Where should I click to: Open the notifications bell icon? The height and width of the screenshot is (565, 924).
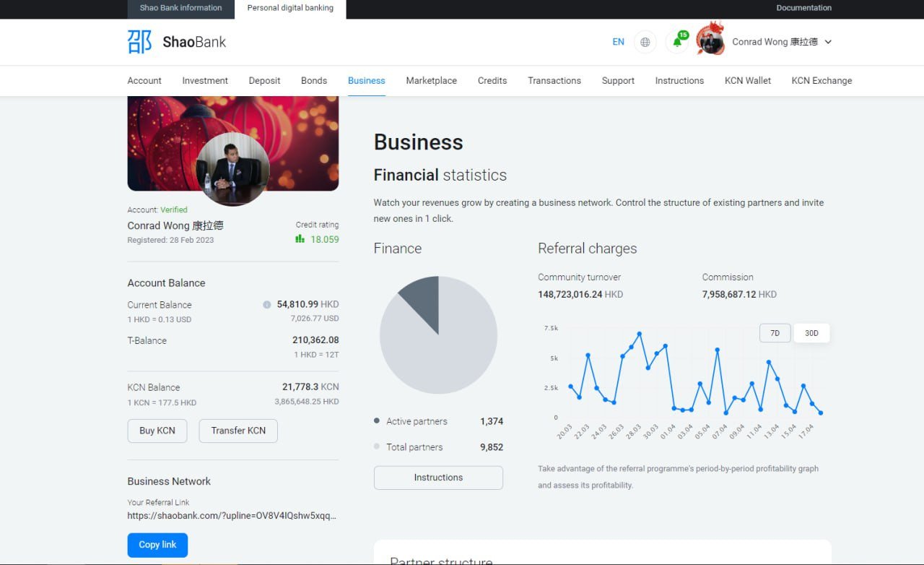[x=677, y=42]
